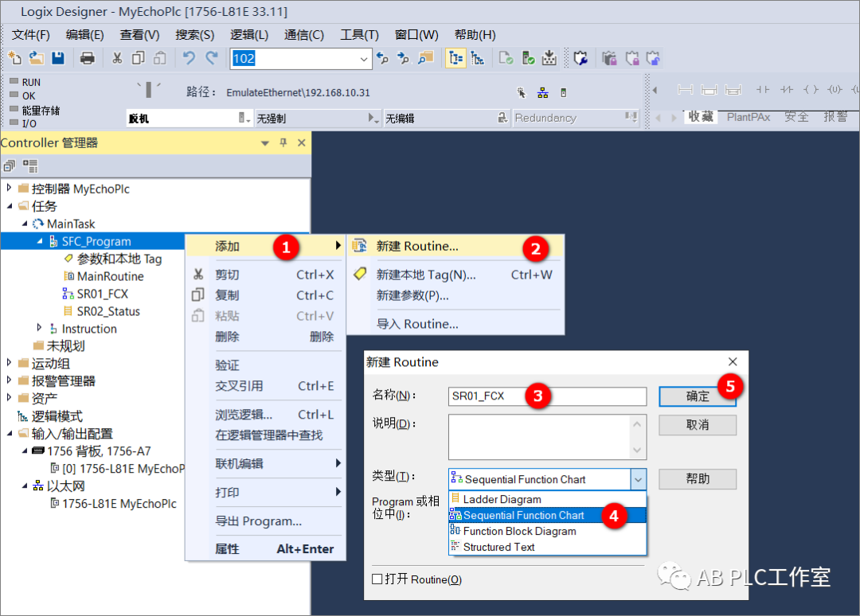The image size is (860, 616).
Task: Click the Verify Controller toolbar icon
Action: 527,58
